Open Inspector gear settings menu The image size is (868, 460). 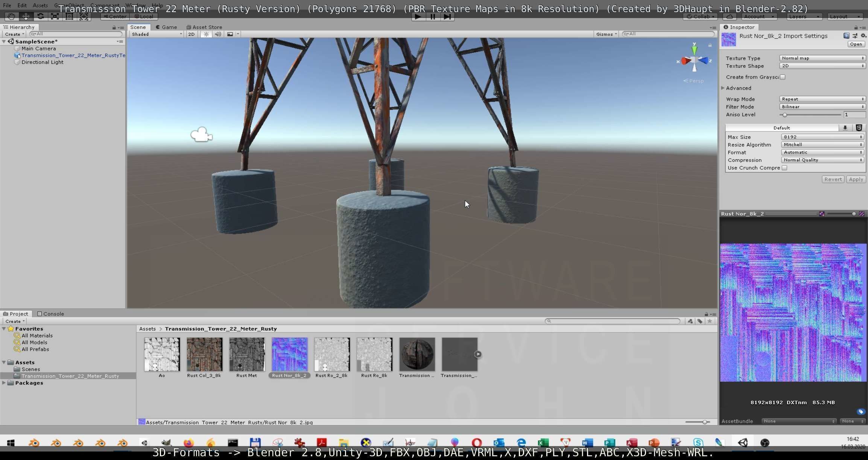pyautogui.click(x=863, y=36)
